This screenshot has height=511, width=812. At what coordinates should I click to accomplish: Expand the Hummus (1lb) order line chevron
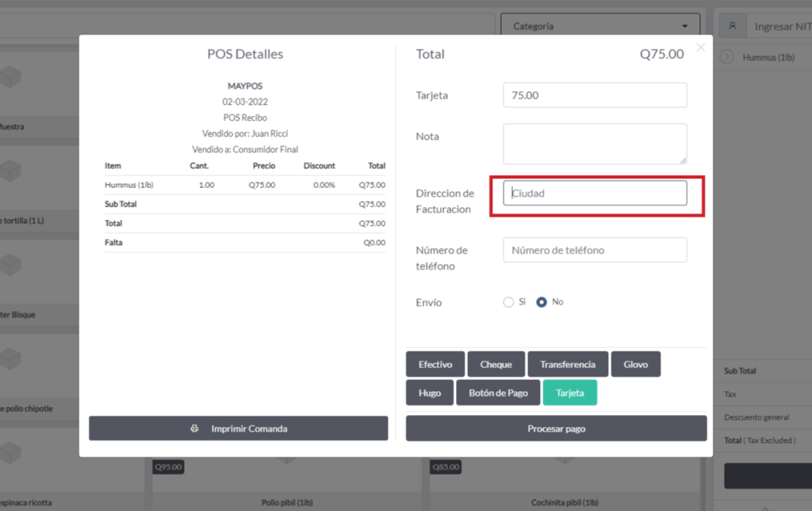tap(727, 57)
